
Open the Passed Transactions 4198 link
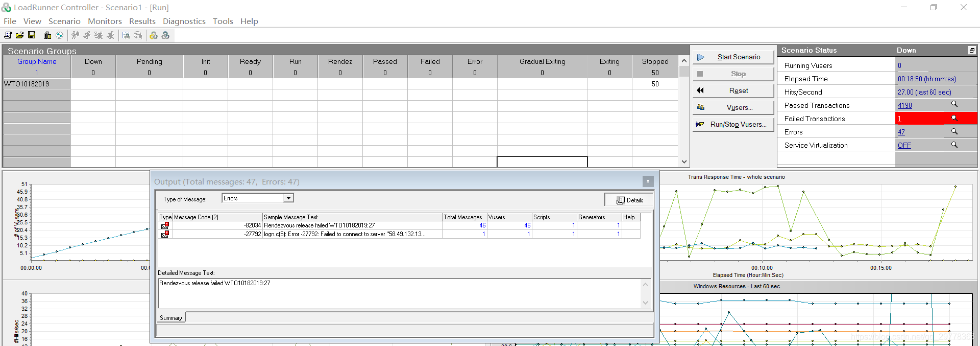(x=904, y=105)
